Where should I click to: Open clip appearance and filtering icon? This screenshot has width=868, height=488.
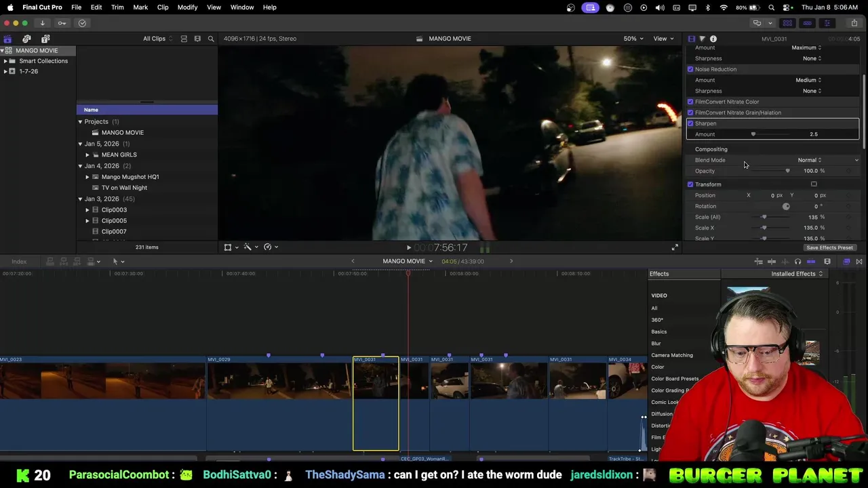pyautogui.click(x=197, y=39)
